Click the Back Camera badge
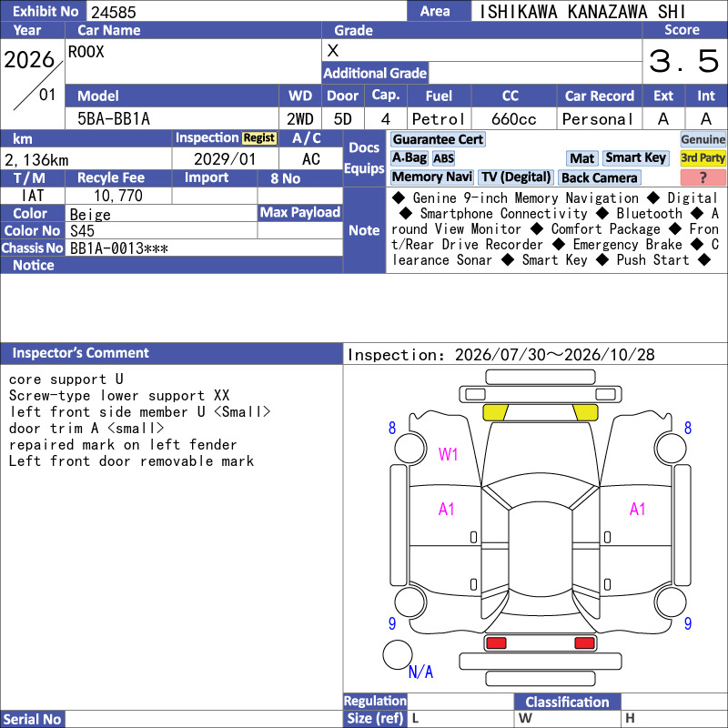This screenshot has width=728, height=728. tap(599, 177)
